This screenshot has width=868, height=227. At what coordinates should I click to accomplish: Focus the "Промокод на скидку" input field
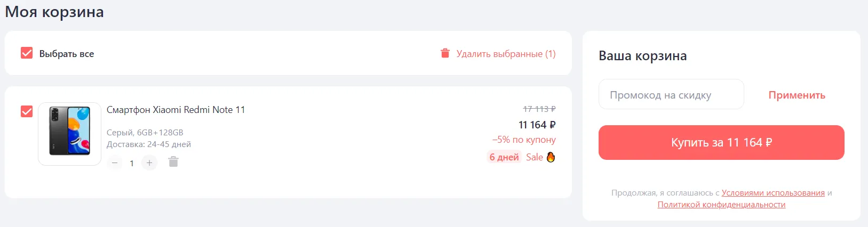click(x=671, y=95)
